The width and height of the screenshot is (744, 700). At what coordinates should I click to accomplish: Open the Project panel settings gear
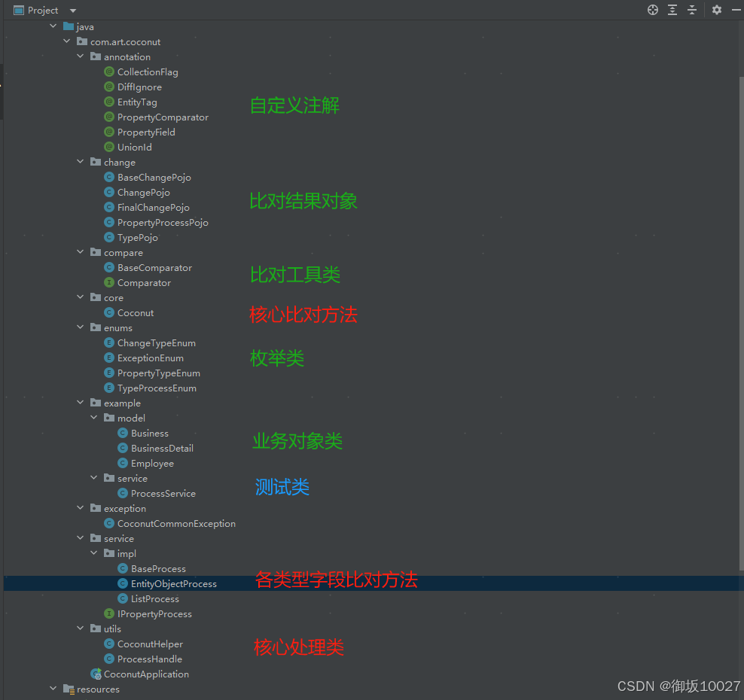716,10
